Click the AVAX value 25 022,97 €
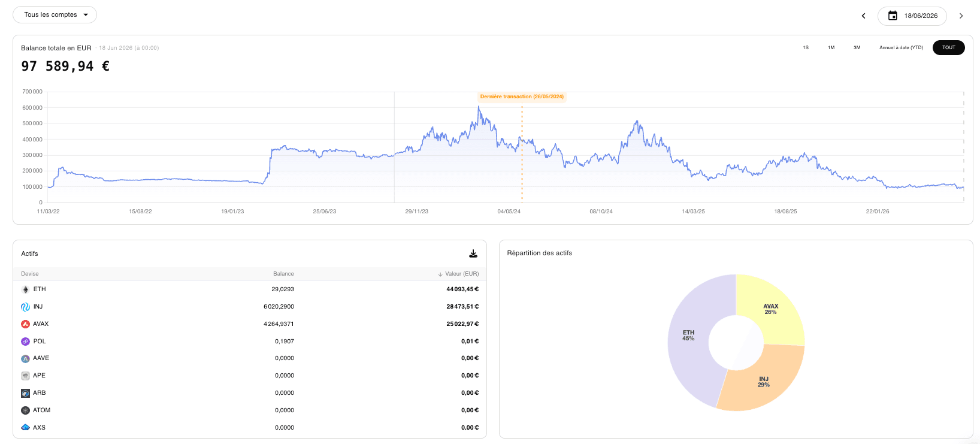Viewport: 980px width, 444px height. tap(462, 324)
